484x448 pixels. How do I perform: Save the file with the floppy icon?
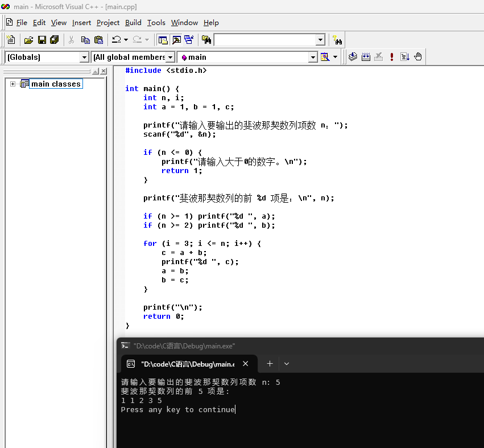pos(42,40)
